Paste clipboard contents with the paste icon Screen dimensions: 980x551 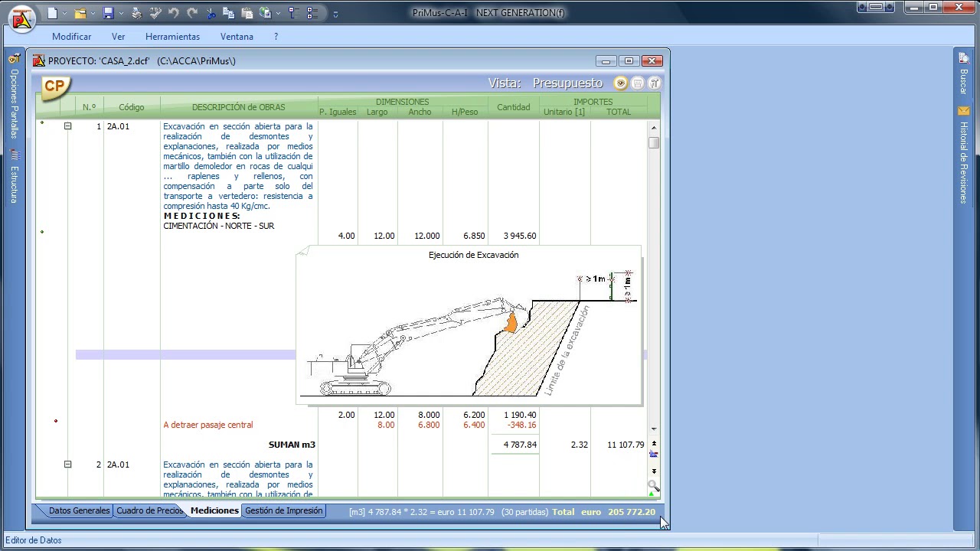247,13
